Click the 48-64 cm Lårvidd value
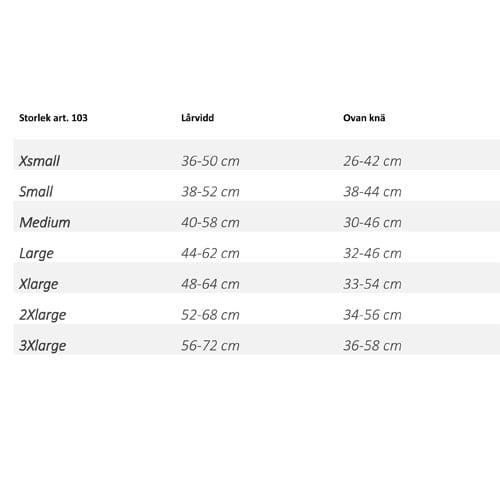This screenshot has width=500, height=500. coord(210,284)
